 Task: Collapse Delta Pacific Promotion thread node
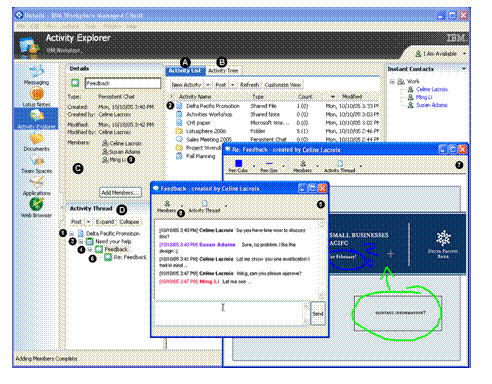pos(72,233)
